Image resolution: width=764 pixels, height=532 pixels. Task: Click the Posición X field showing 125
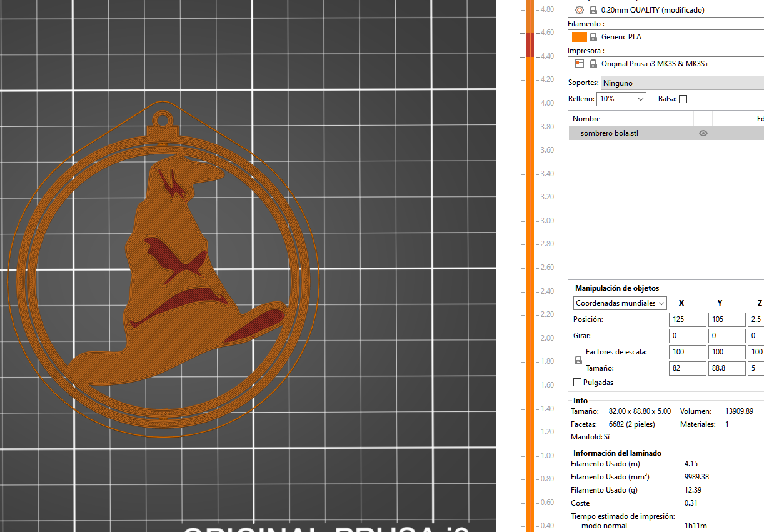pyautogui.click(x=687, y=319)
